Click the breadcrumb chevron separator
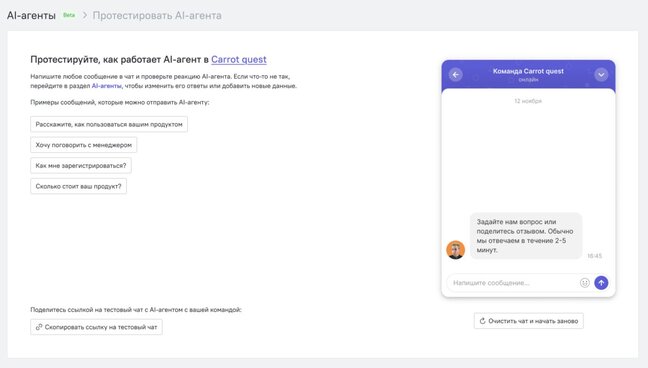Viewport: 648px width, 368px height. tap(85, 15)
